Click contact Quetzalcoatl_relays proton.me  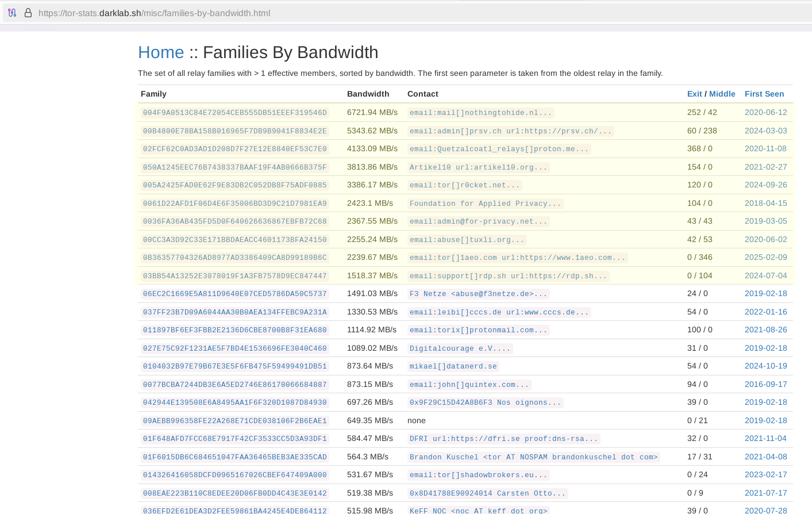point(499,149)
